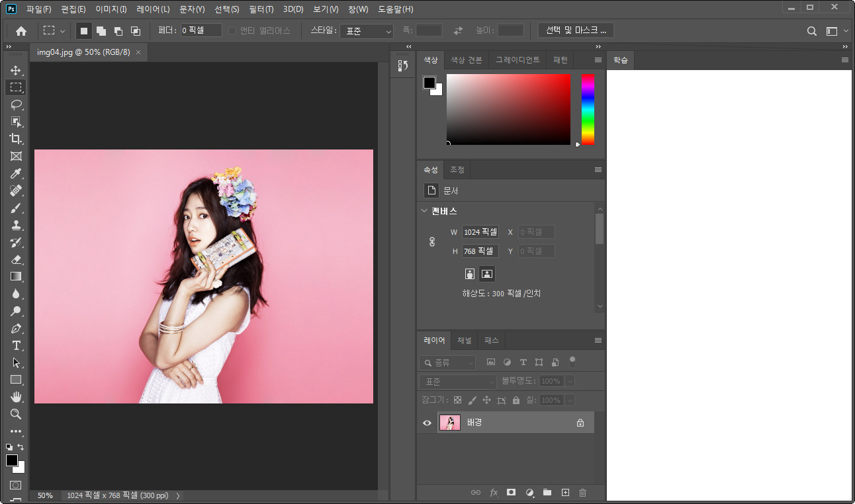Toggle lock transparent pixels
Image resolution: width=855 pixels, height=504 pixels.
point(457,400)
